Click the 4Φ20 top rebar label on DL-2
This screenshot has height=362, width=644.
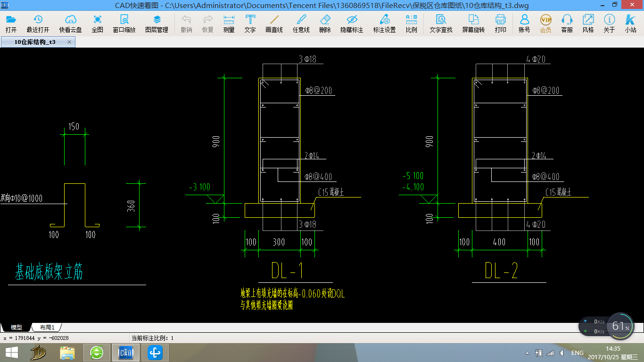pyautogui.click(x=536, y=59)
